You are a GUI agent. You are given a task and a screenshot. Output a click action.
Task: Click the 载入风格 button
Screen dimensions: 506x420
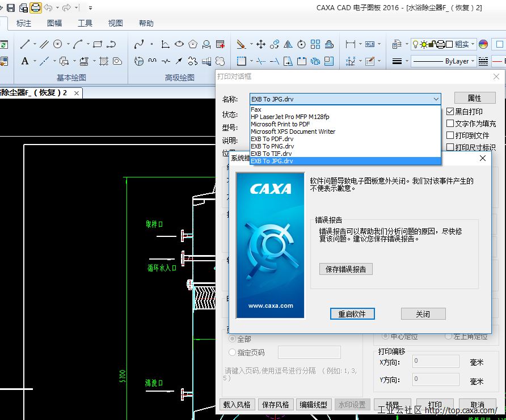coord(237,405)
